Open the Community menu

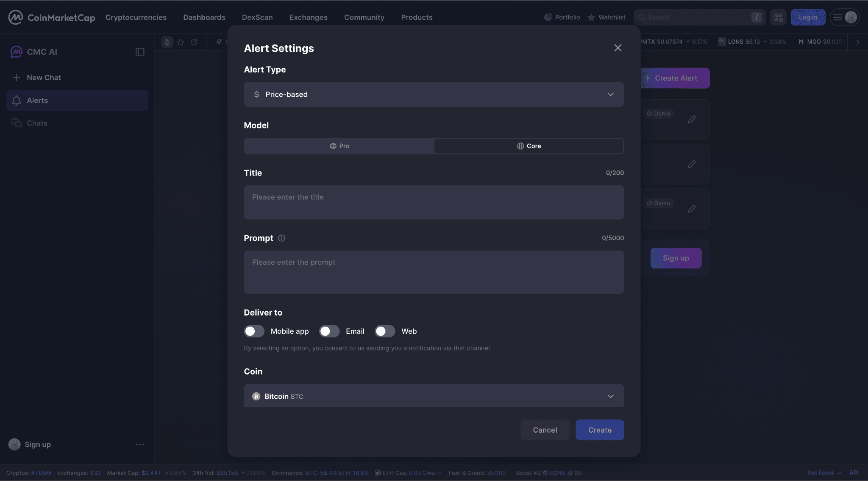[364, 17]
